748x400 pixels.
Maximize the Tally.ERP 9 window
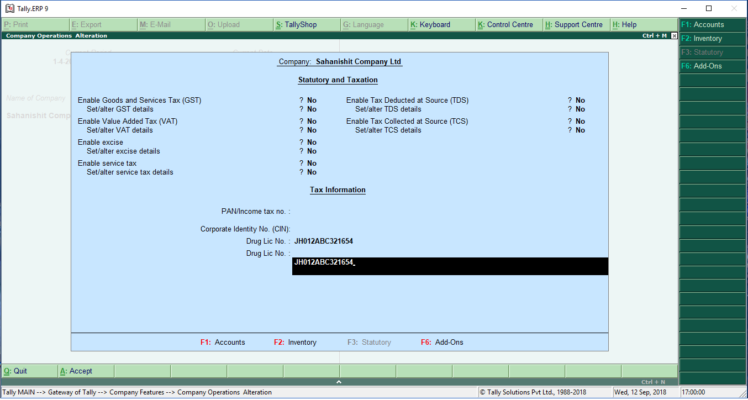pyautogui.click(x=708, y=9)
